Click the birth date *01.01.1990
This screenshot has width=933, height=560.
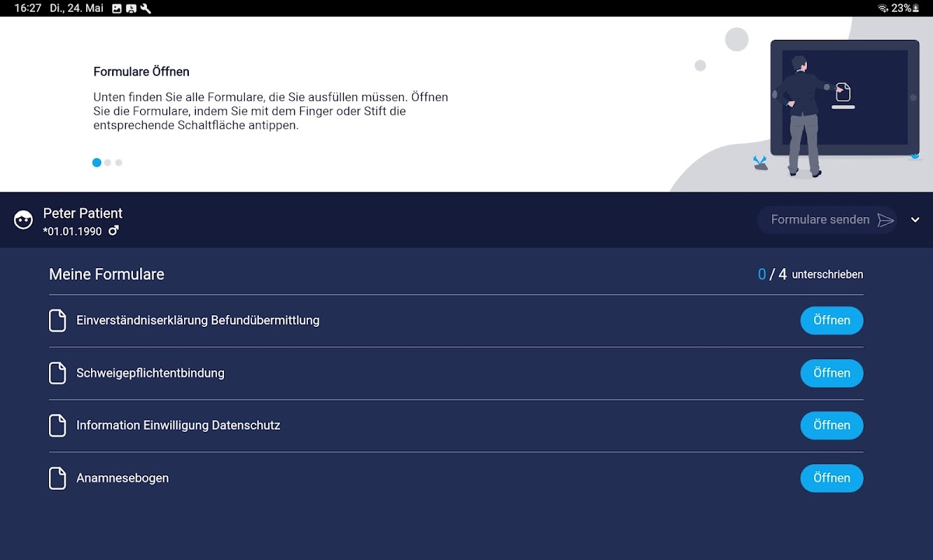point(72,231)
